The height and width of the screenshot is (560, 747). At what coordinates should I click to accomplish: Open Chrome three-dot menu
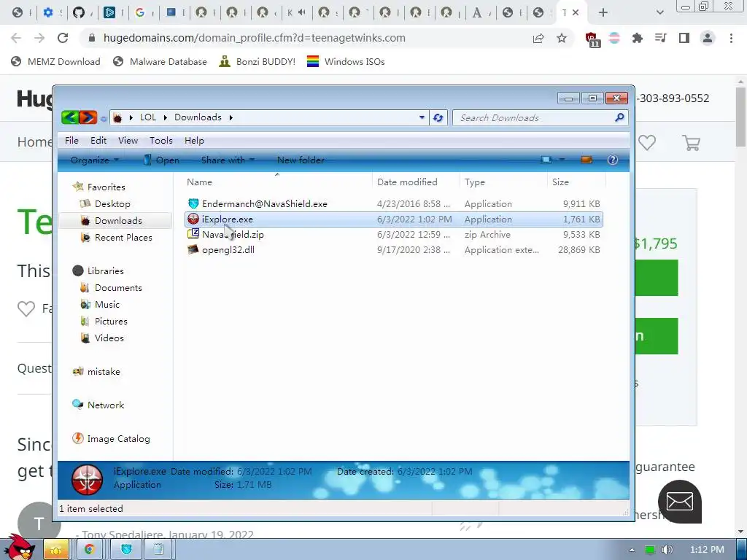pyautogui.click(x=731, y=38)
